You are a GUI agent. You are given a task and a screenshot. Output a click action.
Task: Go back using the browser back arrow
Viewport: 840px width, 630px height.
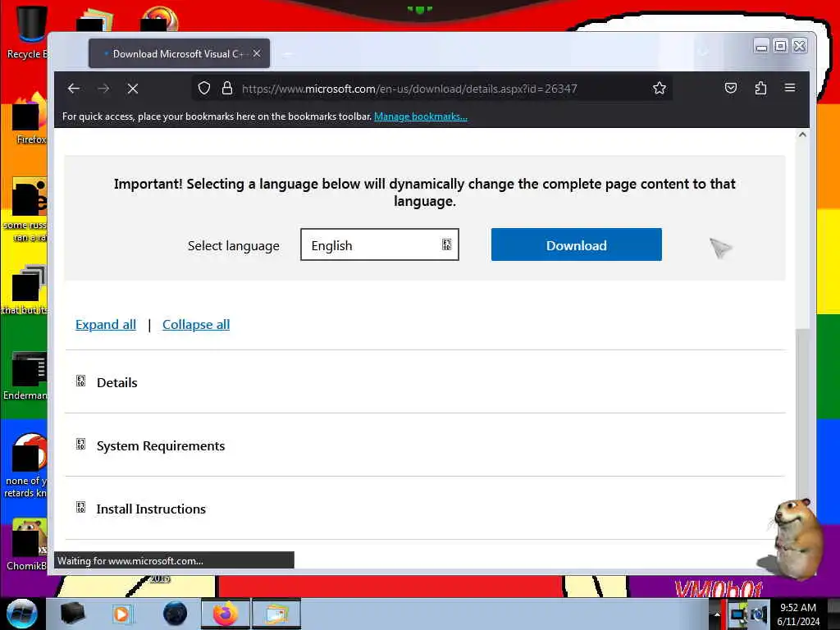click(74, 89)
